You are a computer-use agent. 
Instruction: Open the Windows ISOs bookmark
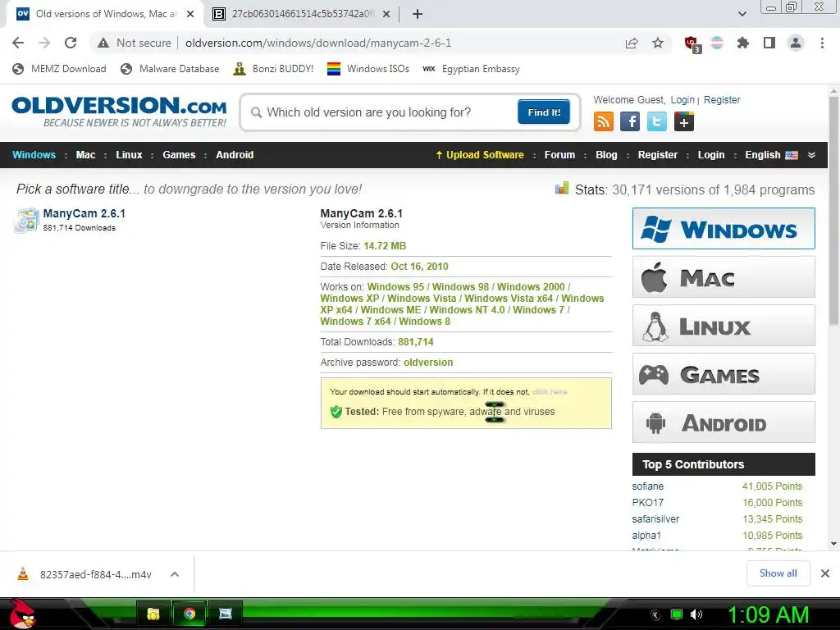pos(368,69)
